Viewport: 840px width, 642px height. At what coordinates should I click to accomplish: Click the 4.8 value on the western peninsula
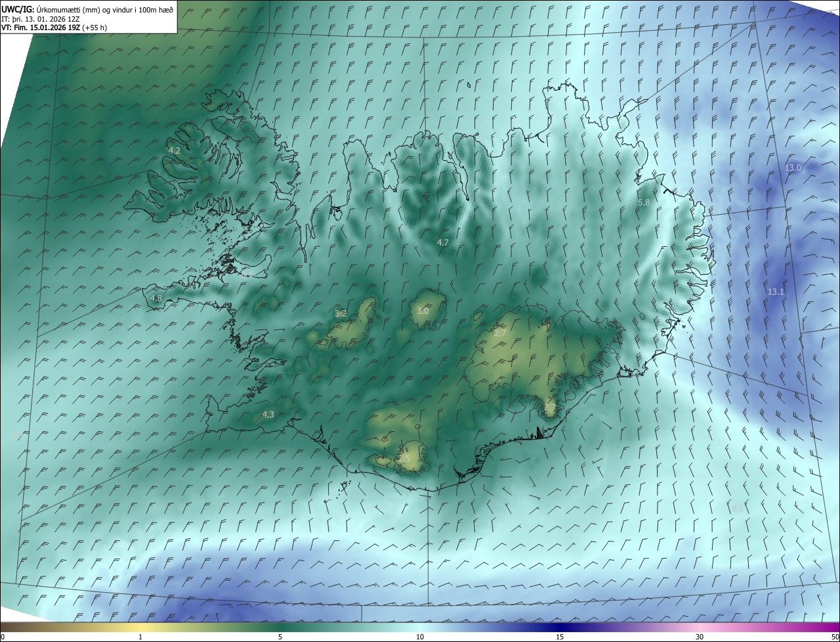[156, 298]
